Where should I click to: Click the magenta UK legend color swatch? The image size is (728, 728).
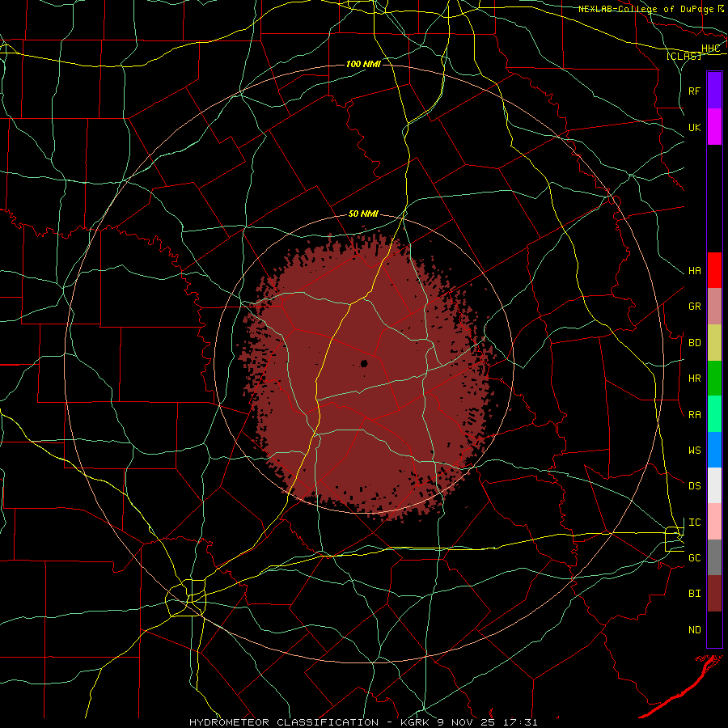click(x=714, y=127)
